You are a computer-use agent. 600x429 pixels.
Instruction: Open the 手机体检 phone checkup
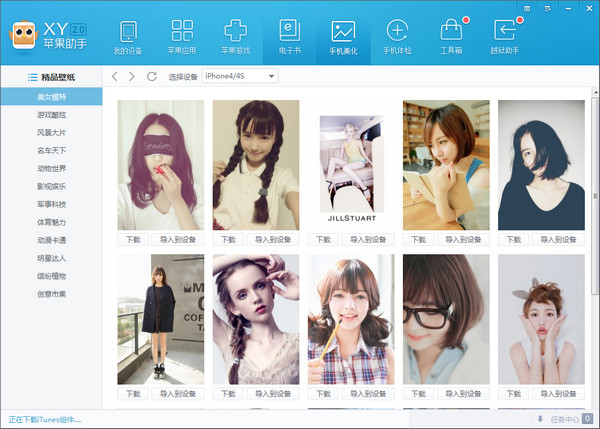(x=397, y=36)
